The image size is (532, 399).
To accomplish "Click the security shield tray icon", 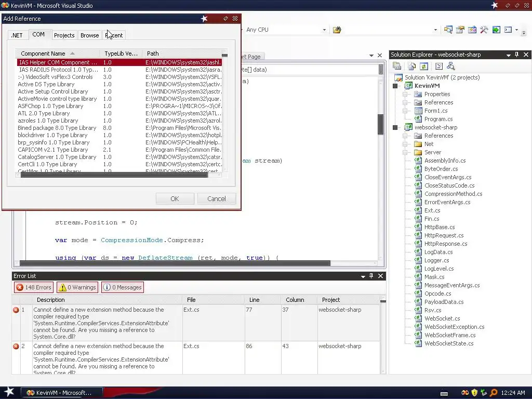I will point(474,393).
